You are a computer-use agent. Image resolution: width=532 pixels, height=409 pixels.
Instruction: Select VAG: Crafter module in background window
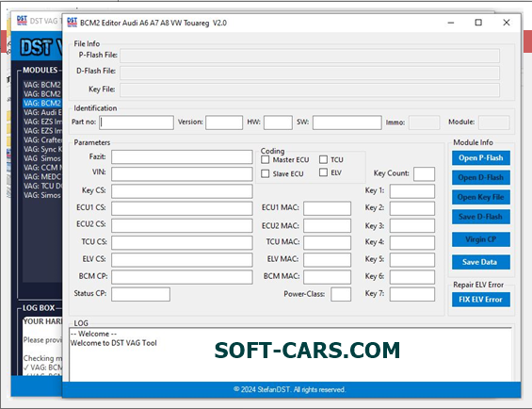(x=42, y=140)
